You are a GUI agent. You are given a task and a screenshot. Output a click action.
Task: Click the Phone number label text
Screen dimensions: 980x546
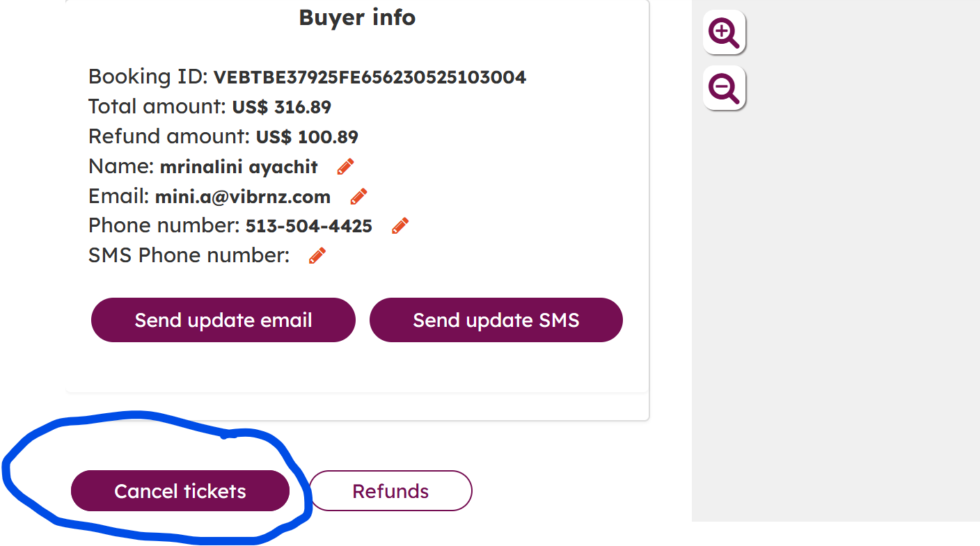click(x=164, y=227)
